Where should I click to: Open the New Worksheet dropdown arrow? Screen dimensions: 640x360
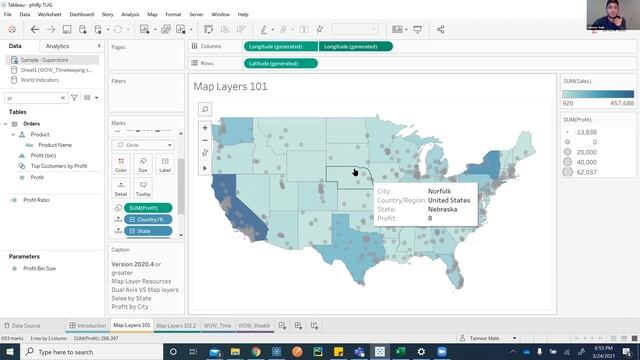(x=155, y=29)
